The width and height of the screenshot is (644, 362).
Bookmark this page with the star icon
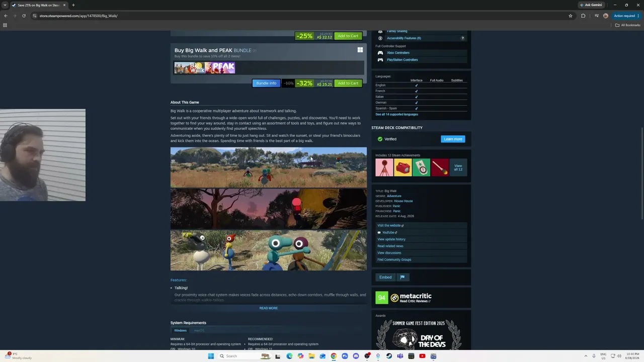[571, 16]
